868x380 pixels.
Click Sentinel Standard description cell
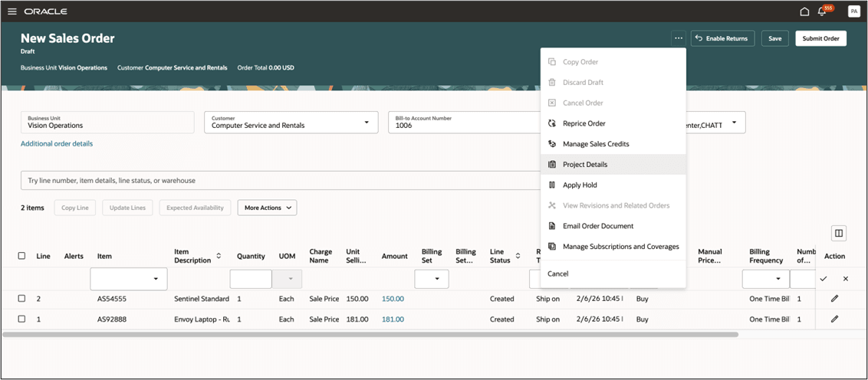[202, 299]
